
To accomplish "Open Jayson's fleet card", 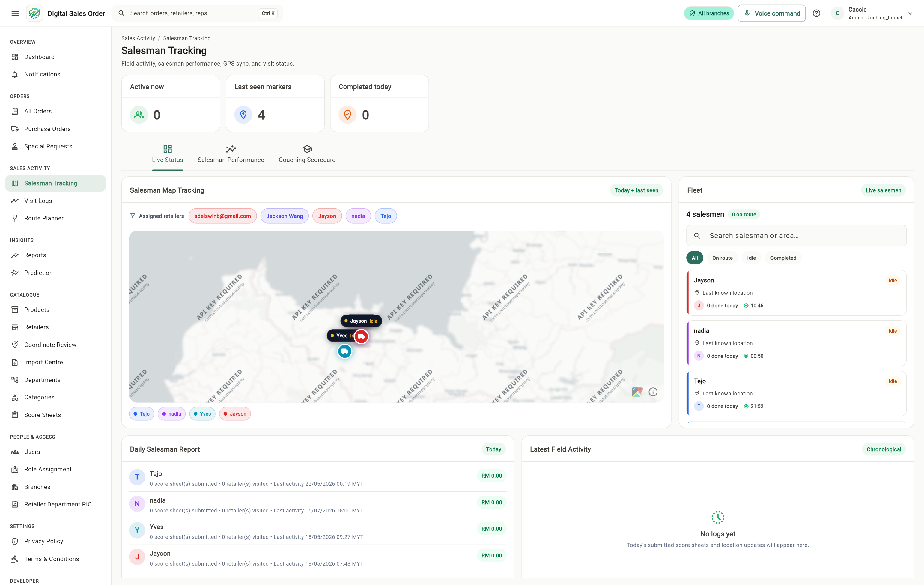I will (x=797, y=293).
